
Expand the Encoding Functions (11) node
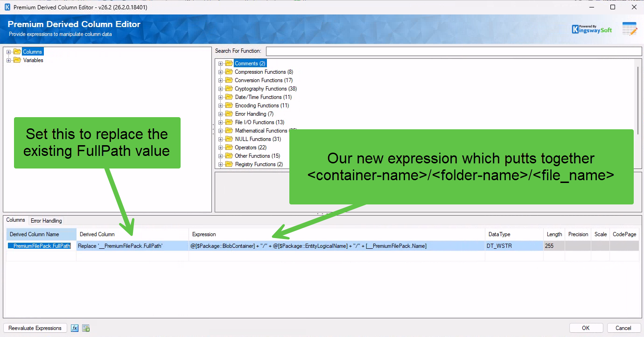(x=221, y=105)
